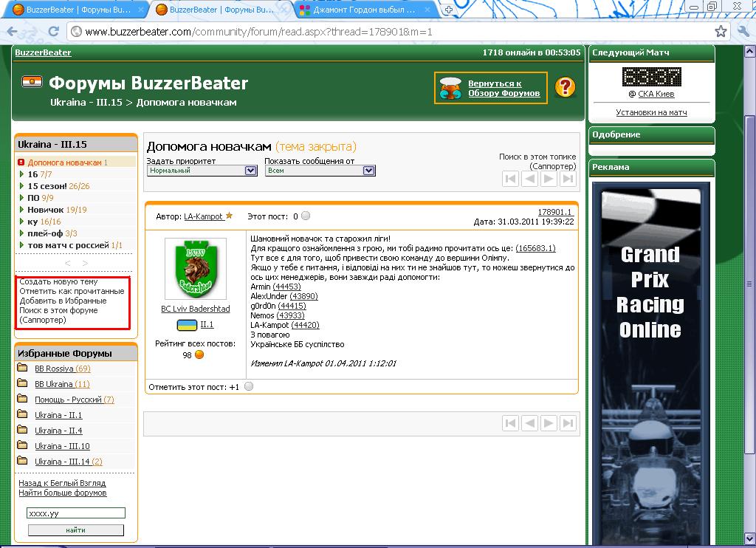This screenshot has width=756, height=548.
Task: Open Найти больше форумов link
Action: [63, 493]
